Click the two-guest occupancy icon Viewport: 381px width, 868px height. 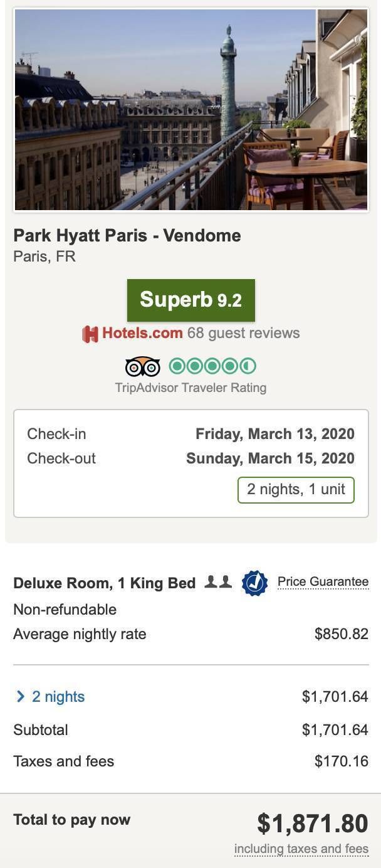coord(218,583)
